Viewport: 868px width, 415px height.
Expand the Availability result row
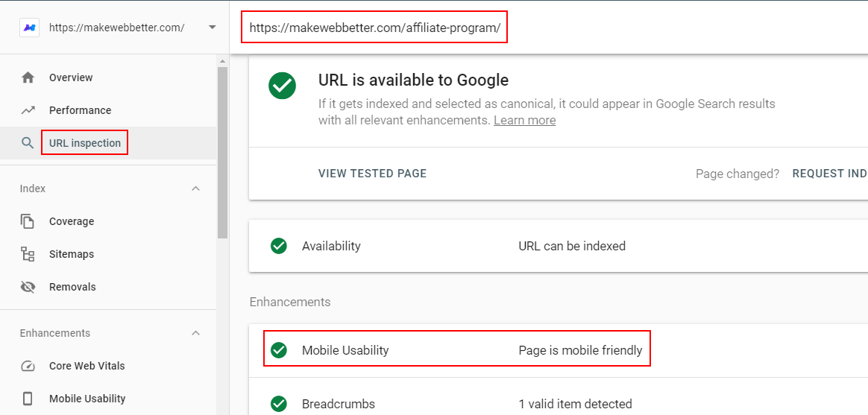[x=559, y=246]
